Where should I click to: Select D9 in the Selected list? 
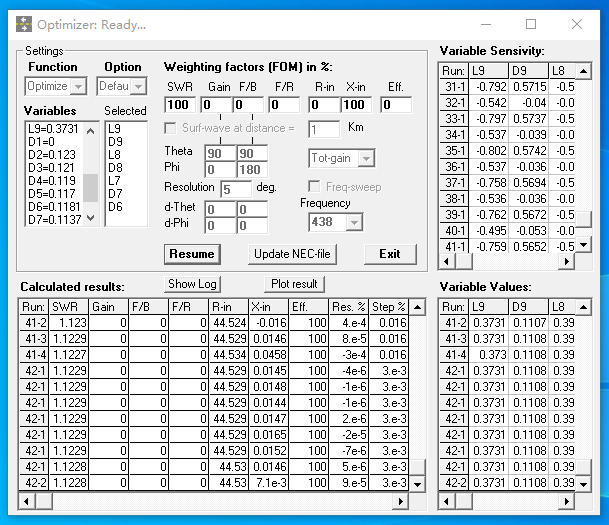click(x=126, y=142)
